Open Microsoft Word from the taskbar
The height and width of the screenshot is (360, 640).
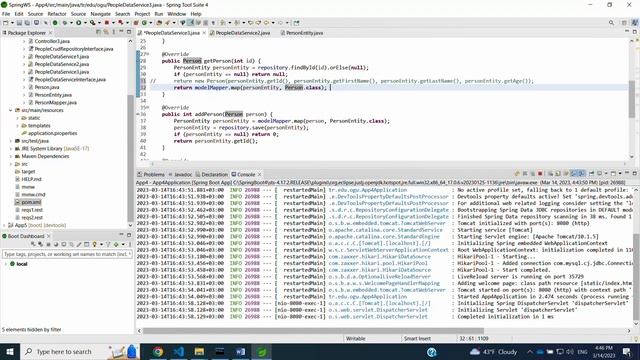(x=240, y=351)
